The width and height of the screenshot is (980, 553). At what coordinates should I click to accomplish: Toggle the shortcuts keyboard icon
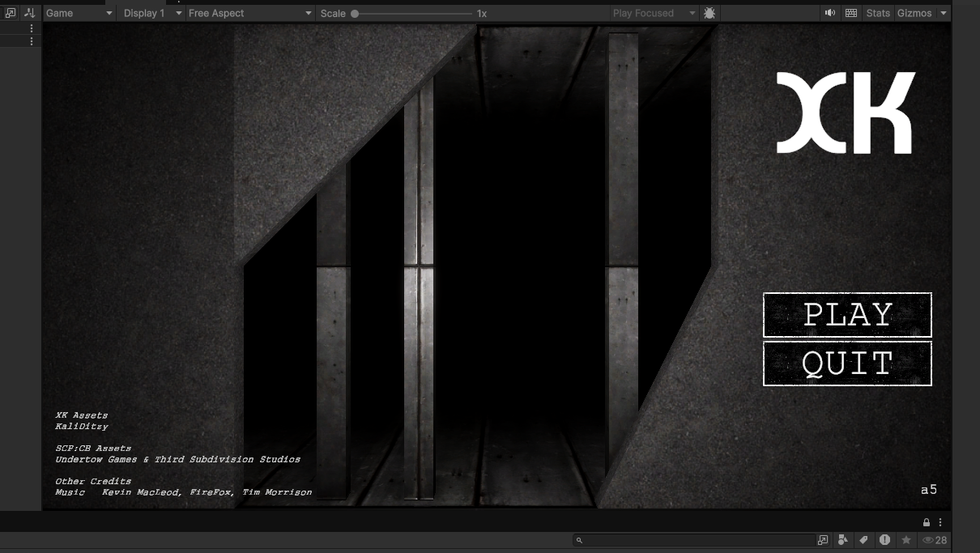(x=851, y=13)
